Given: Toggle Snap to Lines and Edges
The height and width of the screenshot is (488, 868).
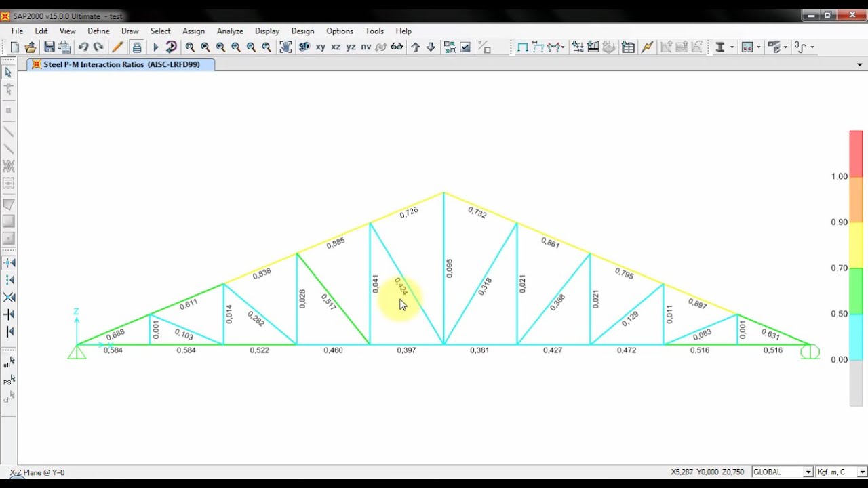Looking at the screenshot, I should pos(9,331).
